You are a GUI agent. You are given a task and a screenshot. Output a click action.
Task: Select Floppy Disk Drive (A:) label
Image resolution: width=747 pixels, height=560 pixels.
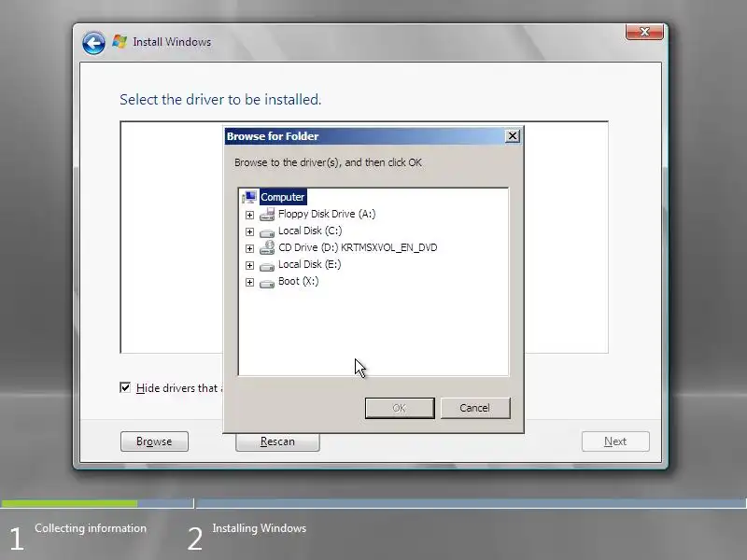[327, 214]
